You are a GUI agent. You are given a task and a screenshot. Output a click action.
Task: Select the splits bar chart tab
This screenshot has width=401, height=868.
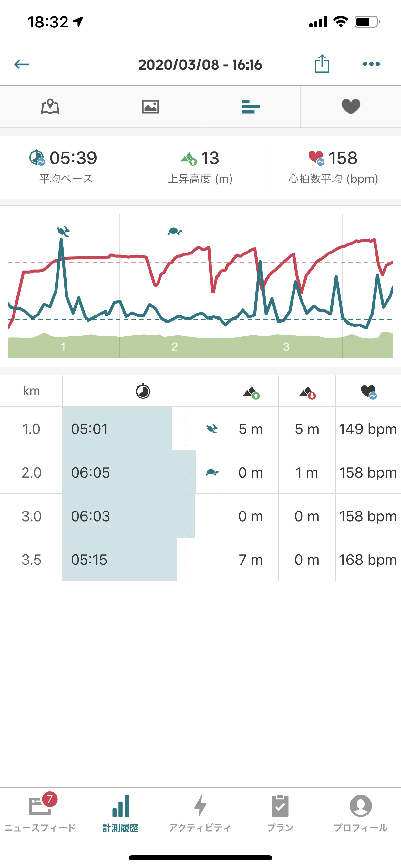click(250, 107)
